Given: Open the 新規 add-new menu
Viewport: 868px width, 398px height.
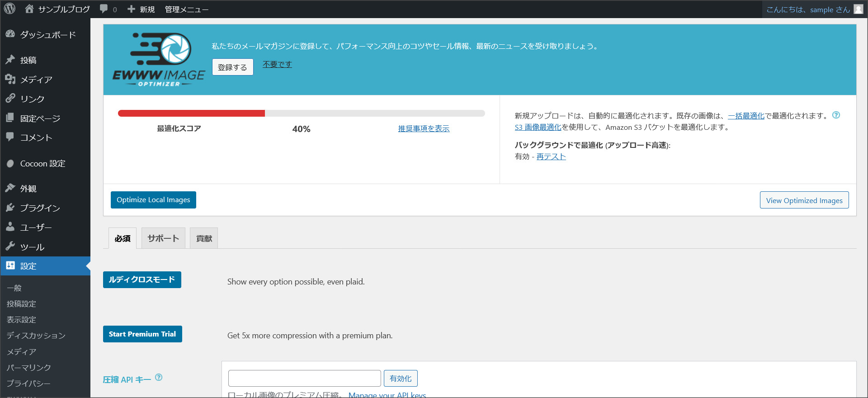Looking at the screenshot, I should pos(142,9).
